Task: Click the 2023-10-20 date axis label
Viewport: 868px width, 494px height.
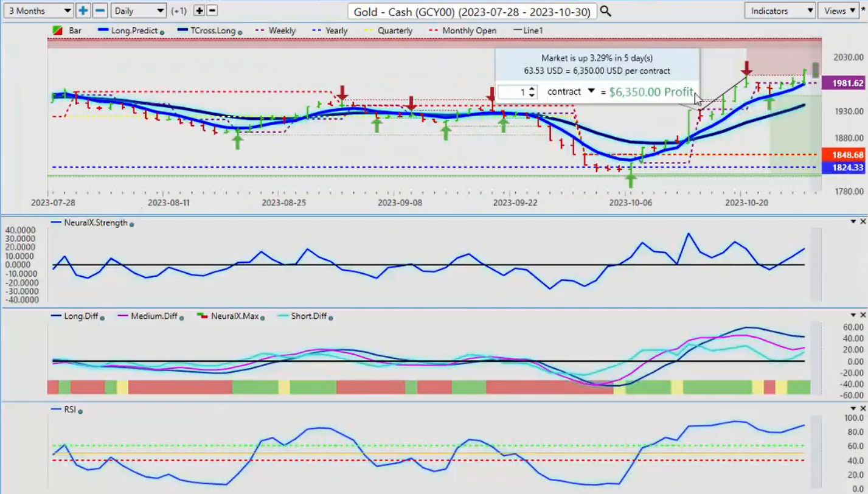Action: (746, 202)
